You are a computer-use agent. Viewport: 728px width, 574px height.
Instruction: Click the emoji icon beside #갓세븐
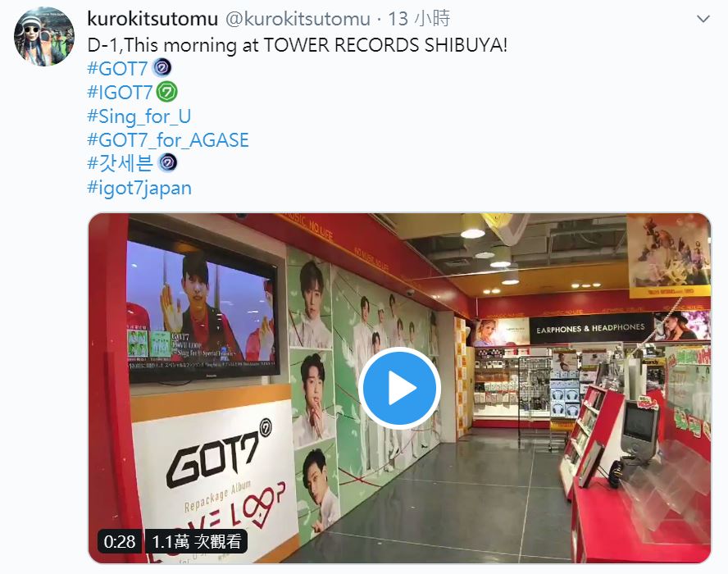[167, 163]
